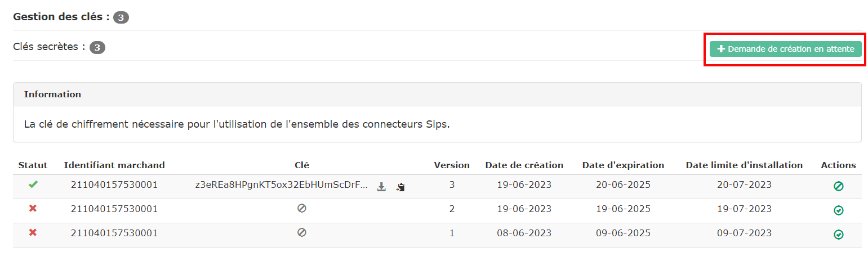The height and width of the screenshot is (261, 868).
Task: Click the activate action icon for version 2
Action: (x=838, y=210)
